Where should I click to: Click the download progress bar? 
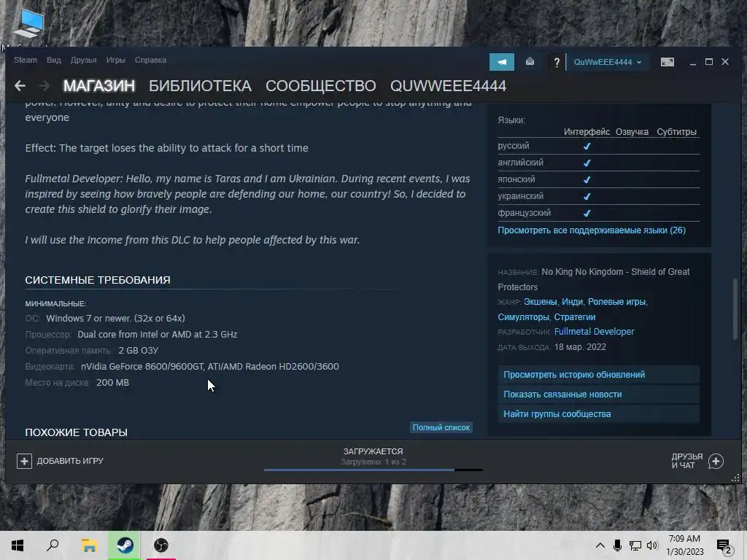[373, 470]
